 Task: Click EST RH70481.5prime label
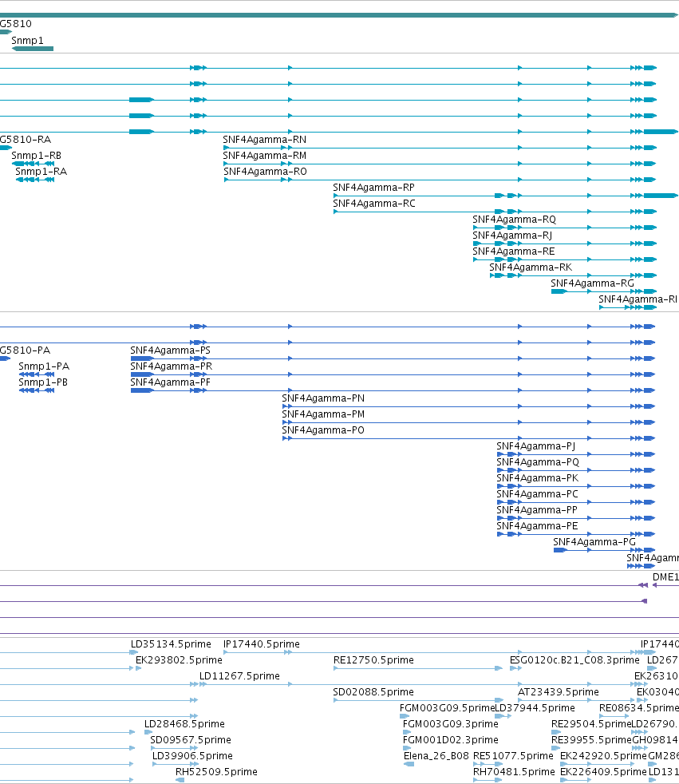pos(514,773)
